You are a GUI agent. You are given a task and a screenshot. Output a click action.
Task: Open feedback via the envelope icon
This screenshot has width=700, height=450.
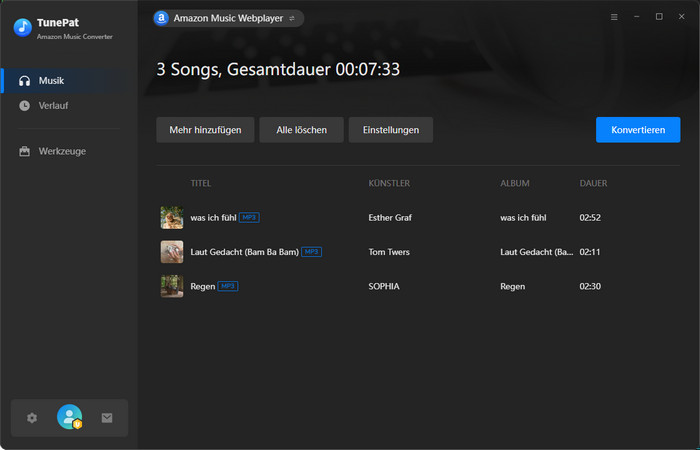pos(107,418)
